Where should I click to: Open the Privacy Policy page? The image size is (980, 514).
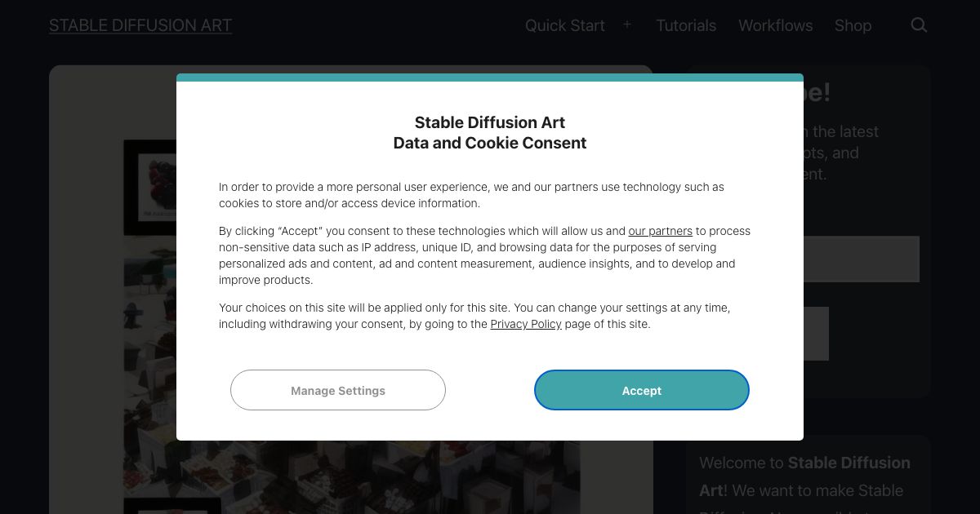(525, 324)
